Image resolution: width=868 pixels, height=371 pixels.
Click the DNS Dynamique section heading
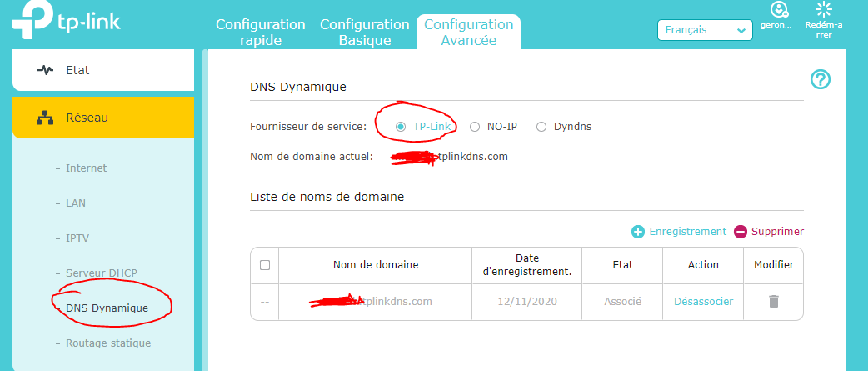click(x=298, y=87)
